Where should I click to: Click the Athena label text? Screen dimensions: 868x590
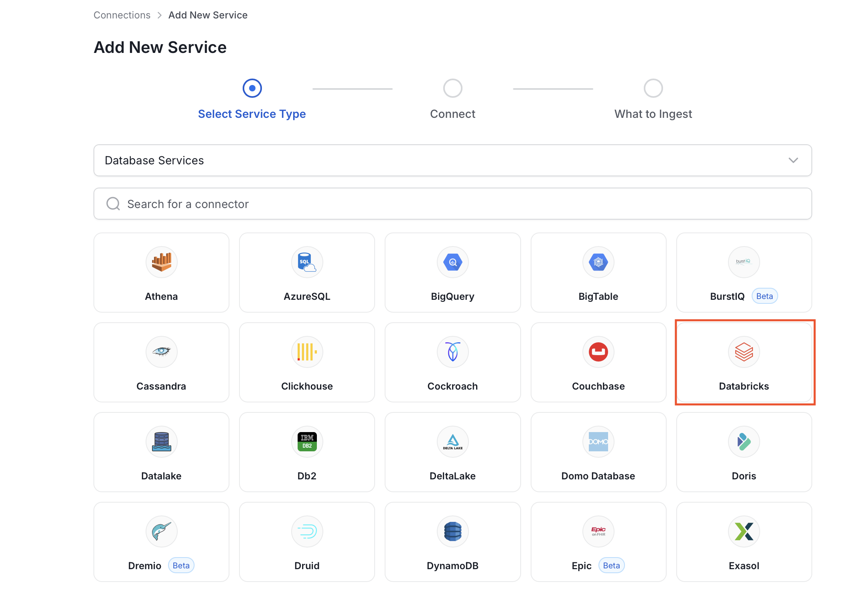161,296
